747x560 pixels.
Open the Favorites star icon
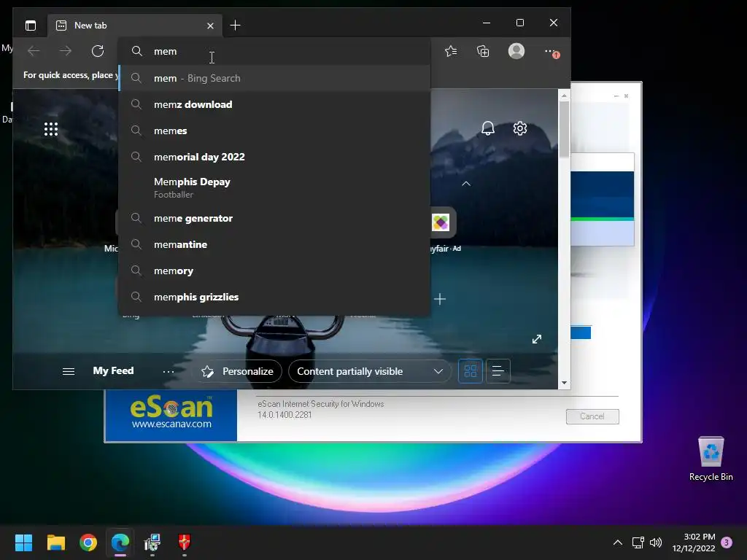[451, 51]
